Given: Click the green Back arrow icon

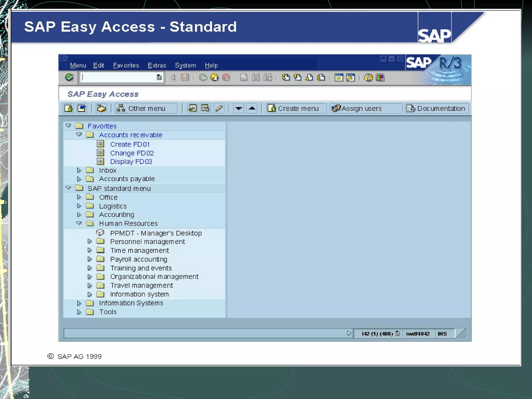Looking at the screenshot, I should pos(203,77).
